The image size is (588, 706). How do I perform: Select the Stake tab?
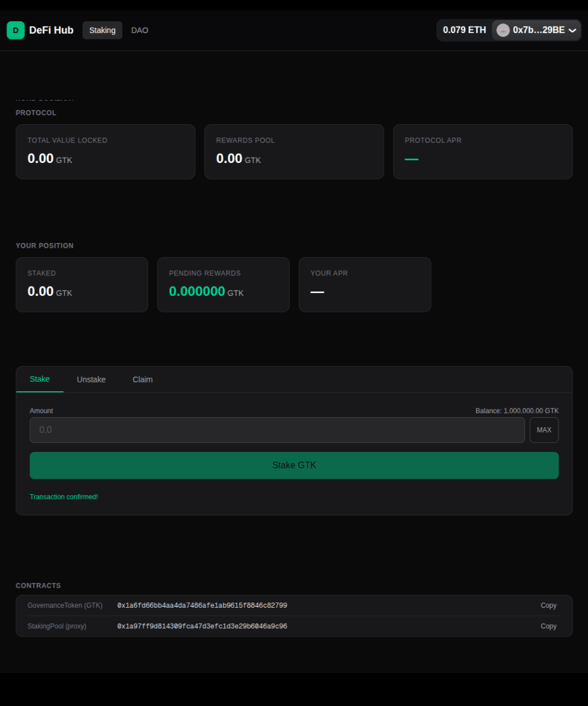point(40,379)
